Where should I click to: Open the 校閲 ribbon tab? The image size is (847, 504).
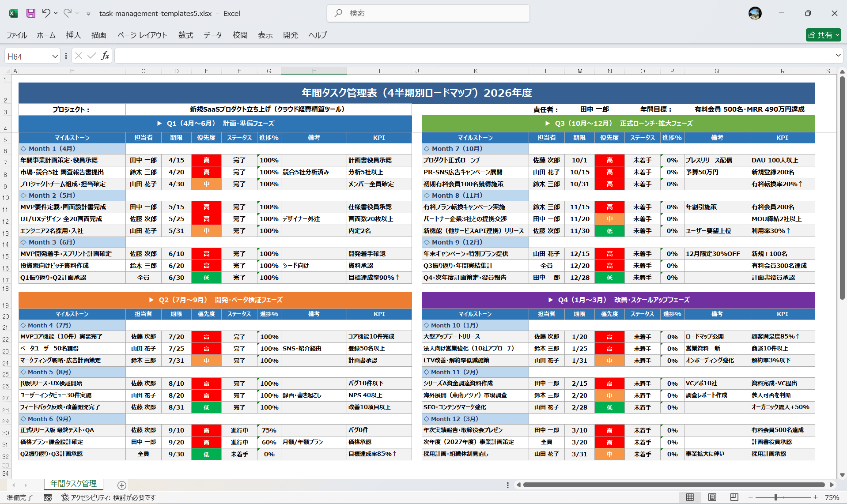(x=240, y=35)
